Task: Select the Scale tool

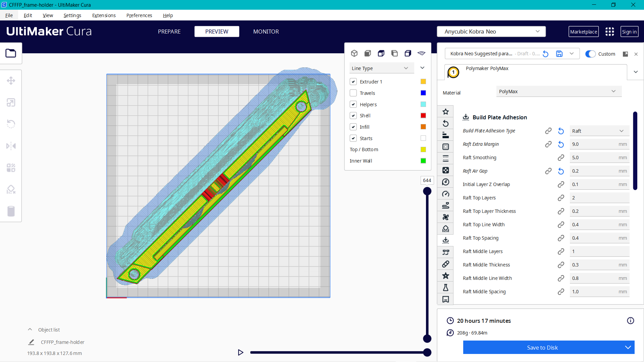Action: pyautogui.click(x=11, y=102)
